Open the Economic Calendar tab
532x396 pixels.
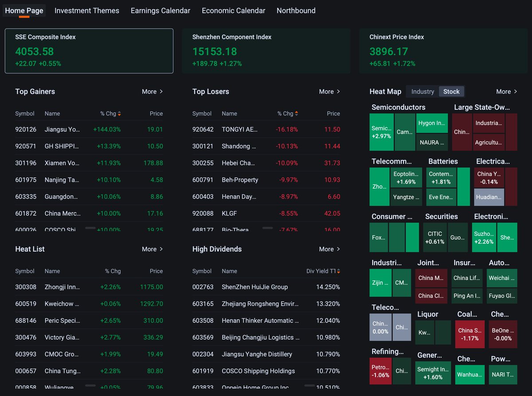pos(234,11)
